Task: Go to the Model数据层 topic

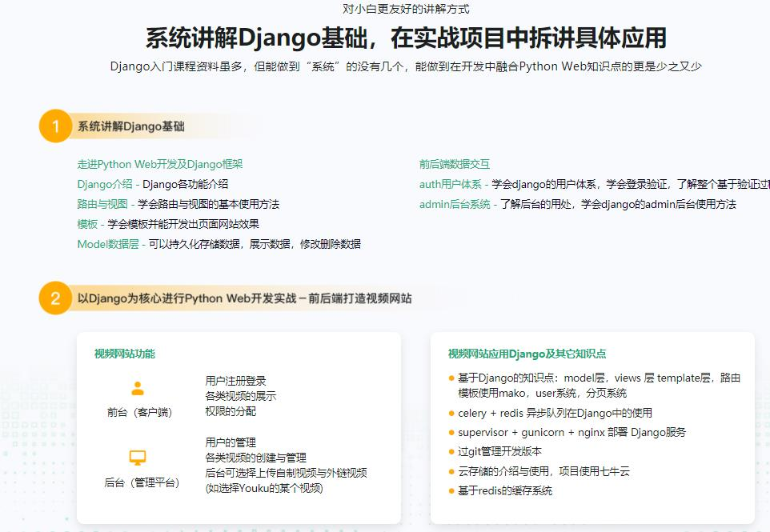Action: pos(110,244)
